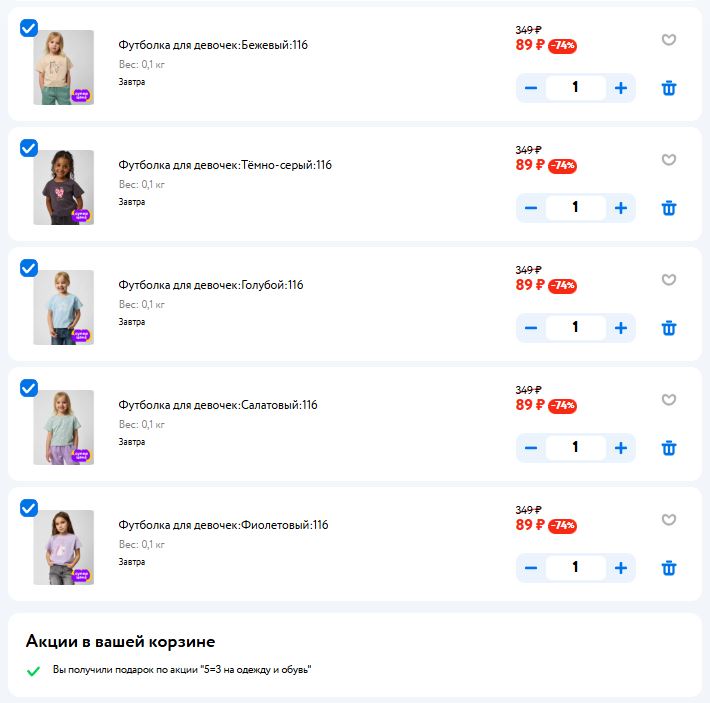Uncheck the Бежевый t-shirt checkbox
710x703 pixels.
point(29,28)
